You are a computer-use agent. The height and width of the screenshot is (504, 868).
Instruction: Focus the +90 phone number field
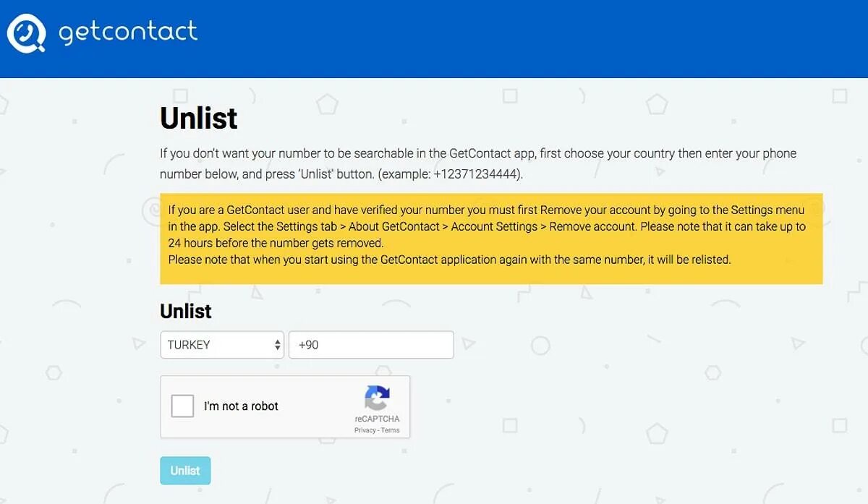[x=371, y=345]
